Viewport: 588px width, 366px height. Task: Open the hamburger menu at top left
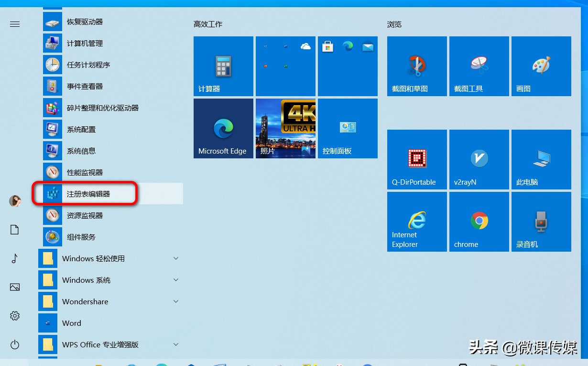tap(14, 24)
